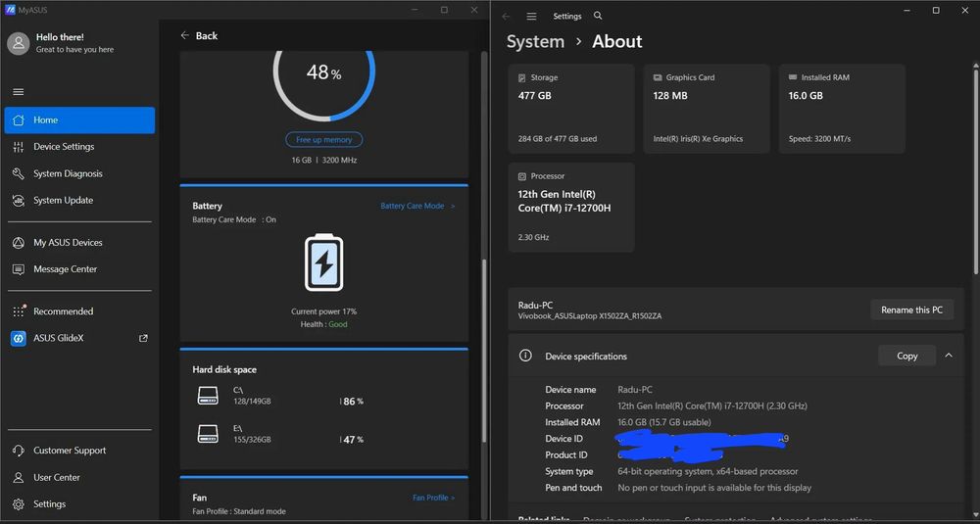980x524 pixels.
Task: Open the MyASUS hamburger menu
Action: point(18,92)
